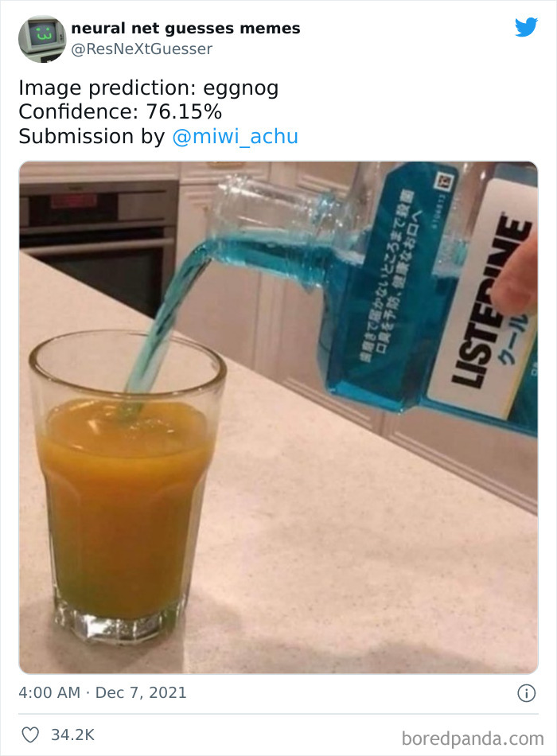Viewport: 557px width, 756px height.
Task: Click the boredpanda.com watermark
Action: pyautogui.click(x=473, y=738)
